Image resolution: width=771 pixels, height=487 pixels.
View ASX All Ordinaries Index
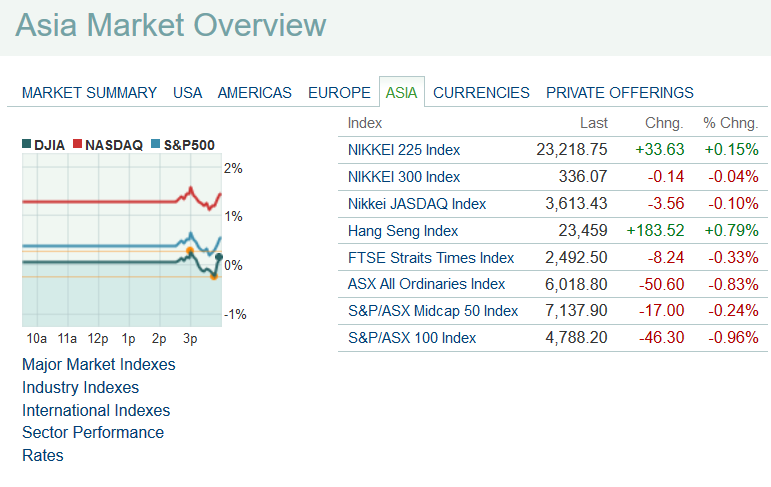426,284
